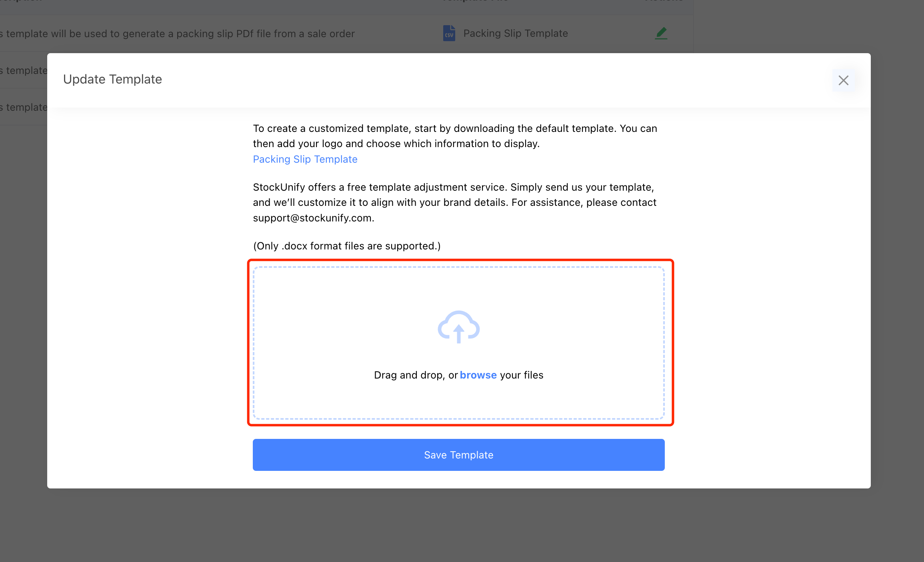Click the CSV file icon
This screenshot has width=924, height=562.
[x=449, y=33]
